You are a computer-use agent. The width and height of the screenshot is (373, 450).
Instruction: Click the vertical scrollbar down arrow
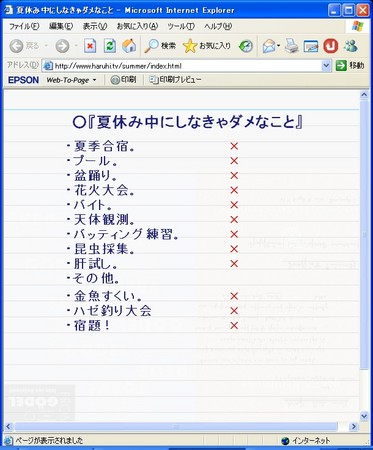[364, 416]
